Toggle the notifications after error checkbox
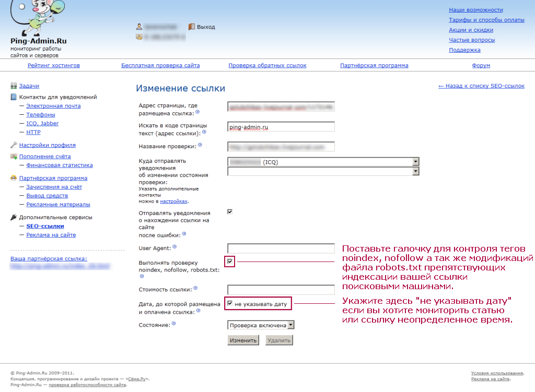 (x=230, y=212)
